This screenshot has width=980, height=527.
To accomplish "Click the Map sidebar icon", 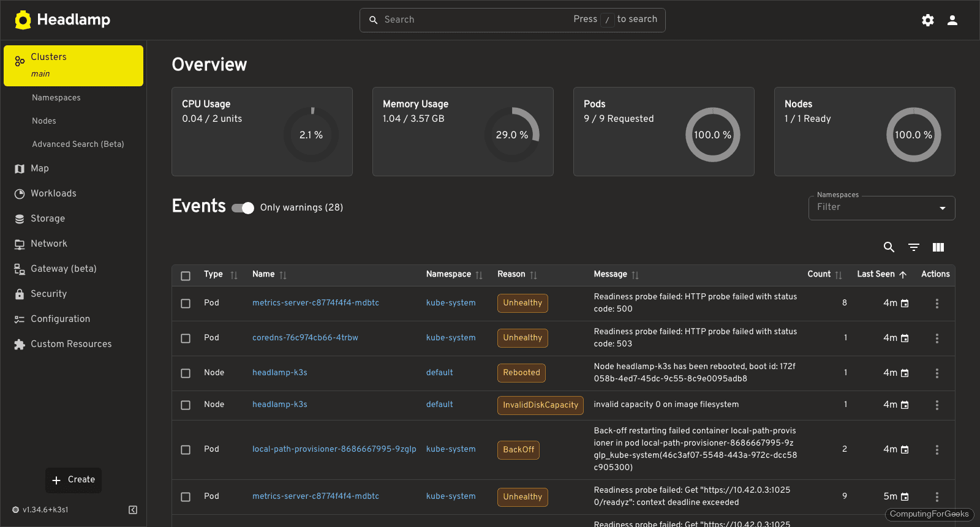I will [x=20, y=169].
